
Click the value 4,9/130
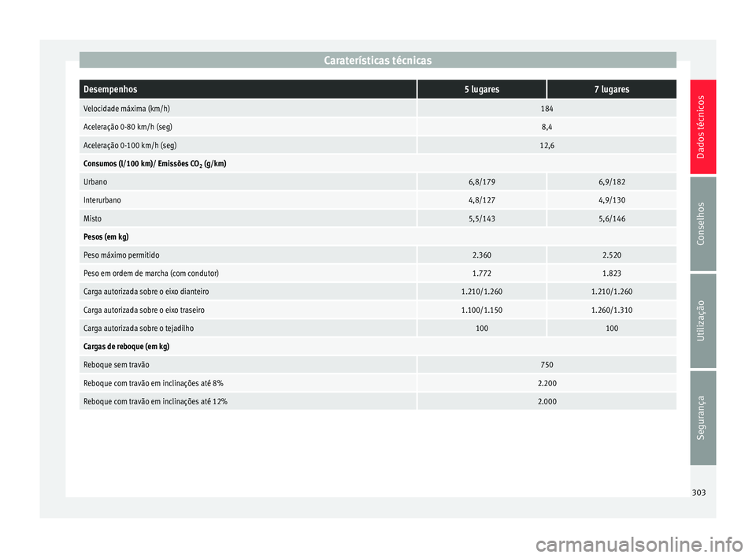coord(612,200)
